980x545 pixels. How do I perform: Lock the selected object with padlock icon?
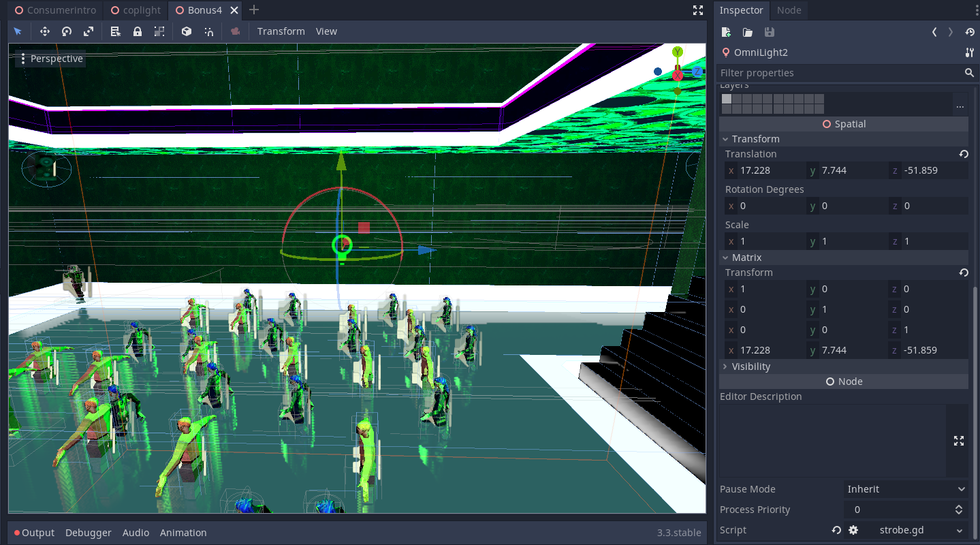(138, 31)
